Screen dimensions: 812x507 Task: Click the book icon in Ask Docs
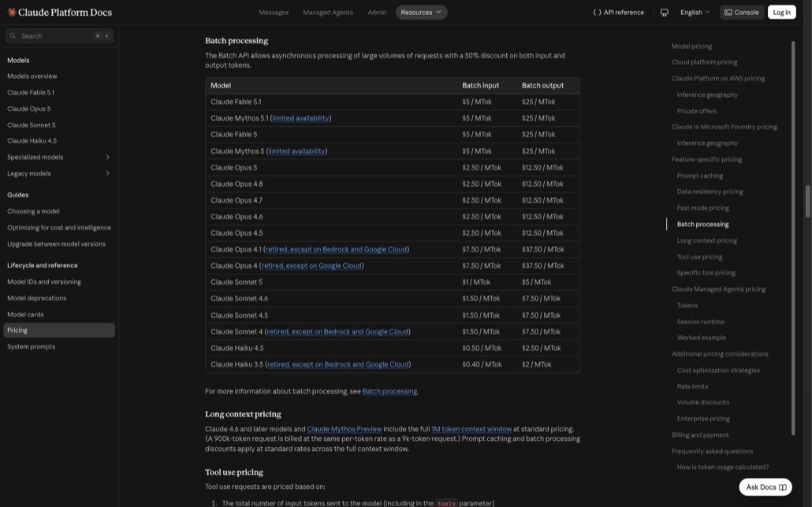(x=783, y=487)
